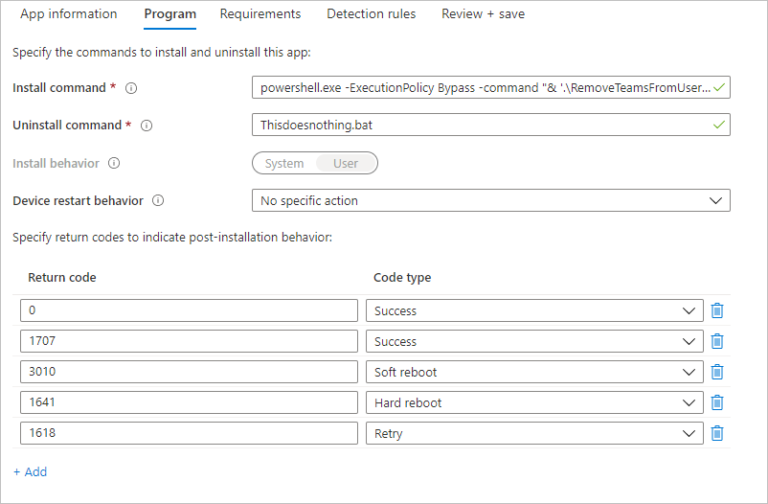Delete the return code 1707 row
768x504 pixels.
tap(717, 341)
